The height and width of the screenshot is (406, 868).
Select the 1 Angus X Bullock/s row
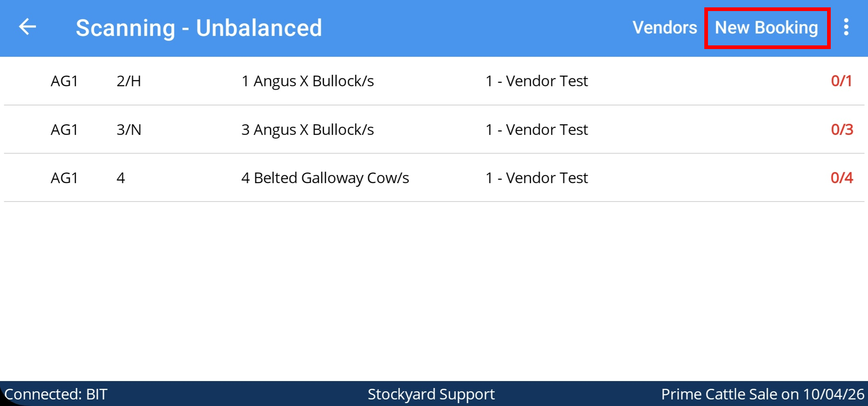tap(307, 81)
